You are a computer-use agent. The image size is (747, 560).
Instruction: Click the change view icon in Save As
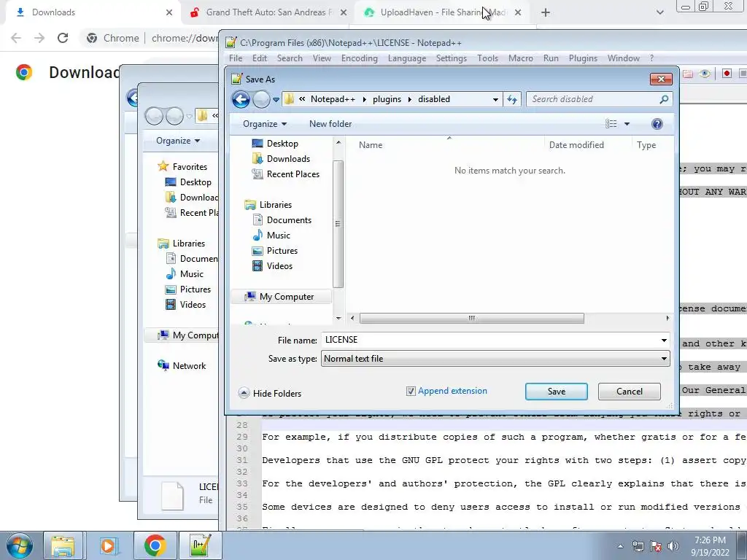(611, 124)
